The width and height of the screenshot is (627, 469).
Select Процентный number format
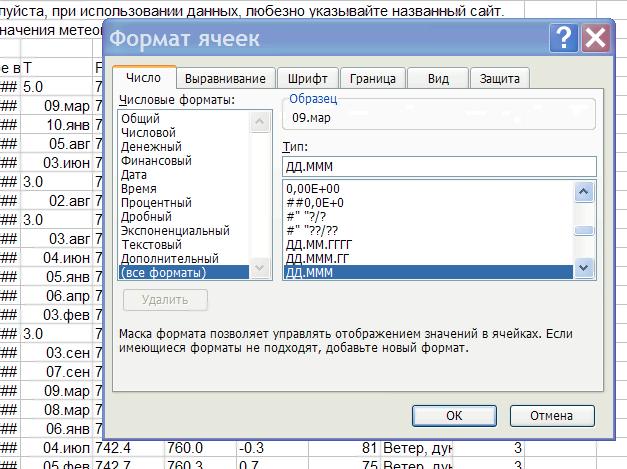click(156, 203)
